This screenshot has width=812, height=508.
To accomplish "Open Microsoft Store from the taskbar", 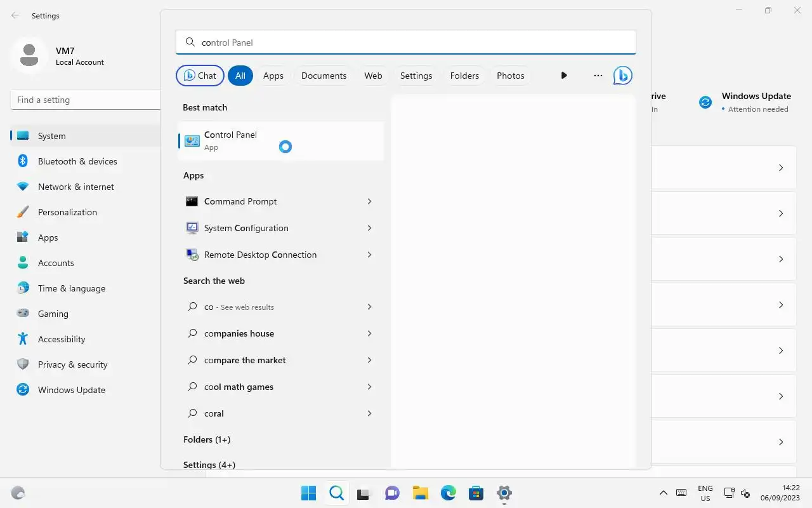I will [x=476, y=493].
